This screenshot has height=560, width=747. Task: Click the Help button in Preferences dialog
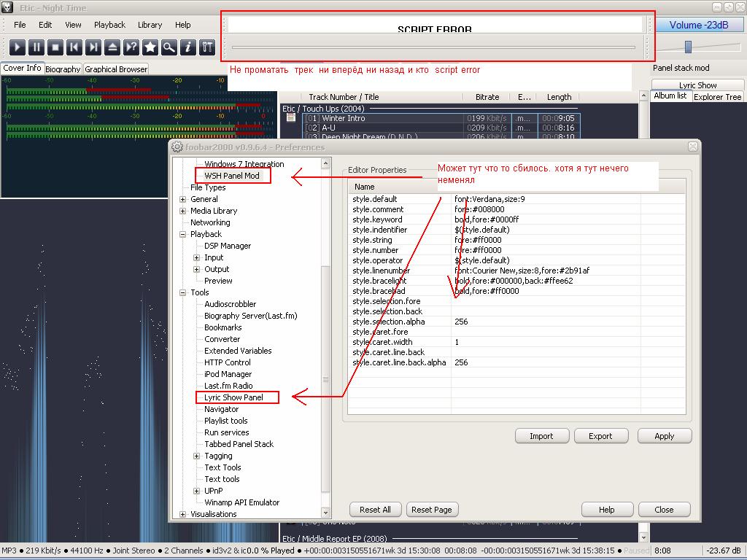click(607, 510)
